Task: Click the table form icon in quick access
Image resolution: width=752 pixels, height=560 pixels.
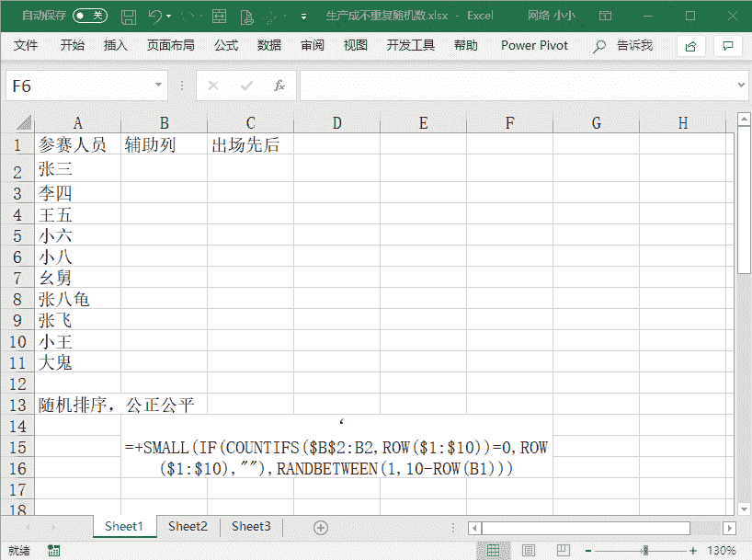Action: click(219, 17)
